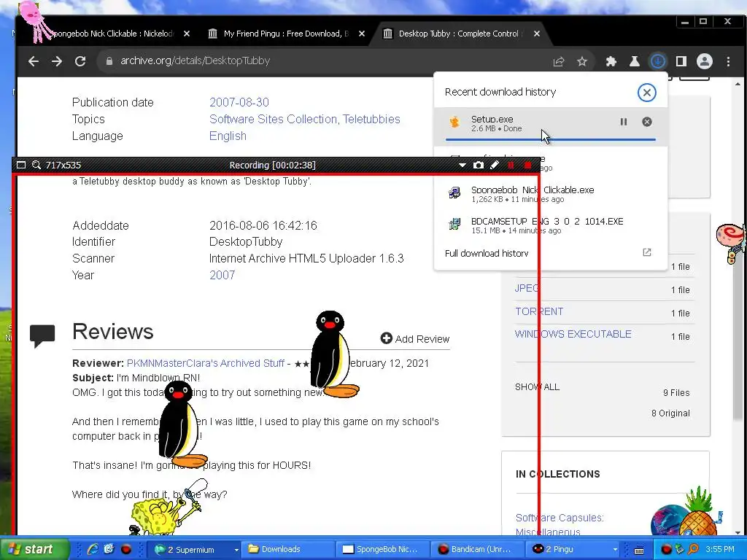Cancel the Setup.exe download

pyautogui.click(x=646, y=122)
